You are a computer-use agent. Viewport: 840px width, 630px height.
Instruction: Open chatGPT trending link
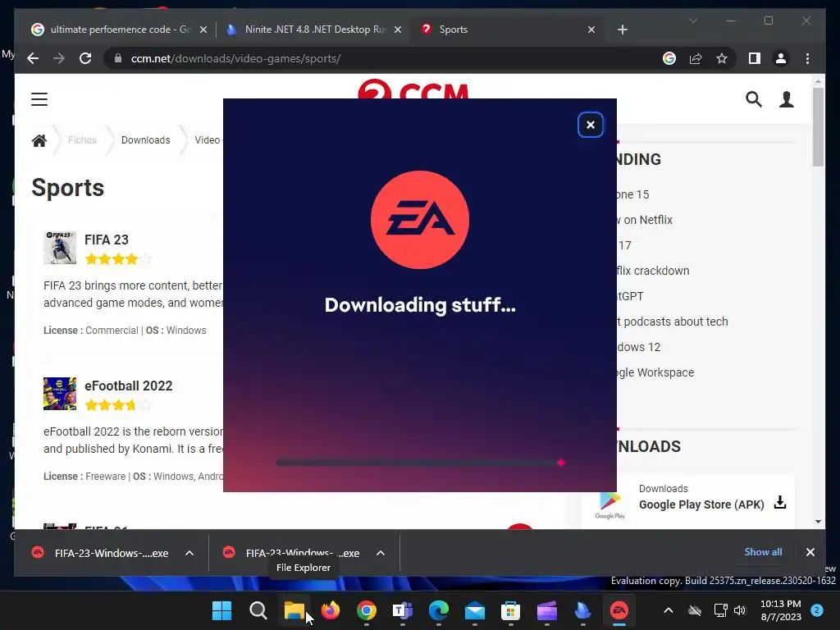[630, 296]
